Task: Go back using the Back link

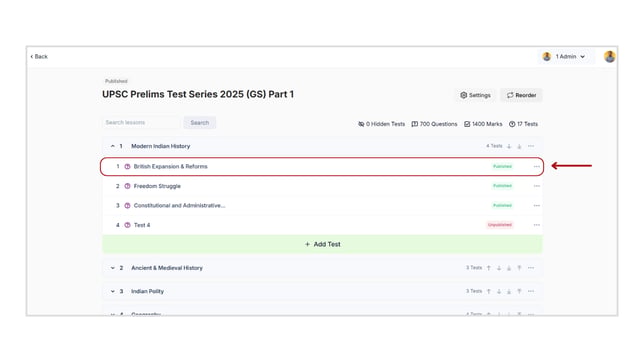Action: pos(39,57)
